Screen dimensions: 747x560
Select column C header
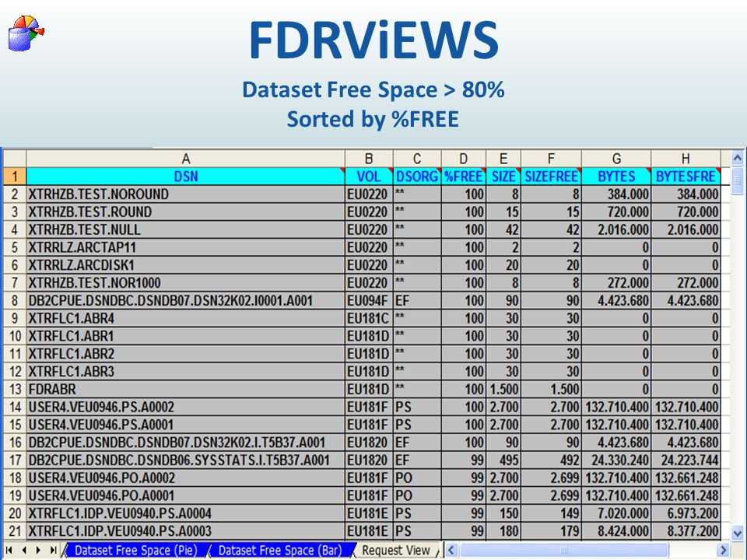[417, 159]
